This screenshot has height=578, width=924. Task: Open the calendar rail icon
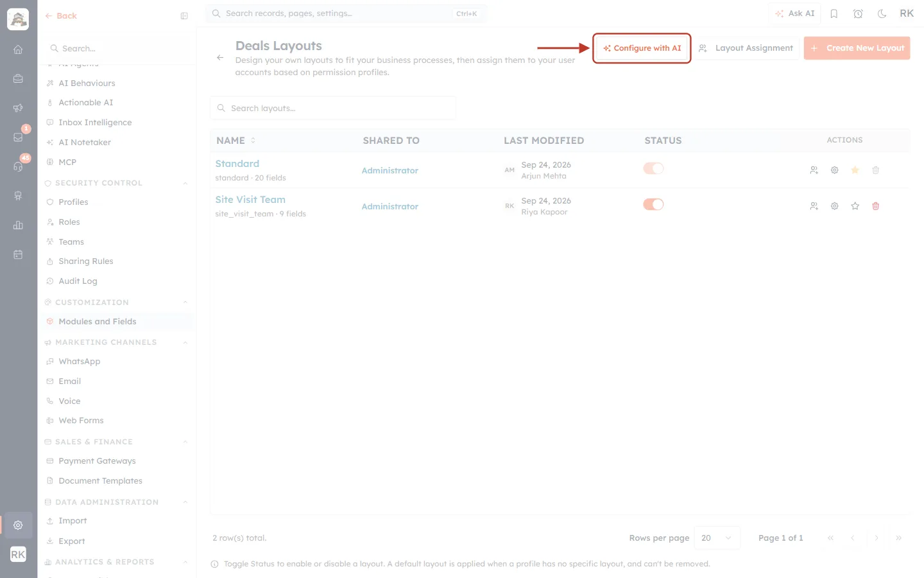[18, 254]
